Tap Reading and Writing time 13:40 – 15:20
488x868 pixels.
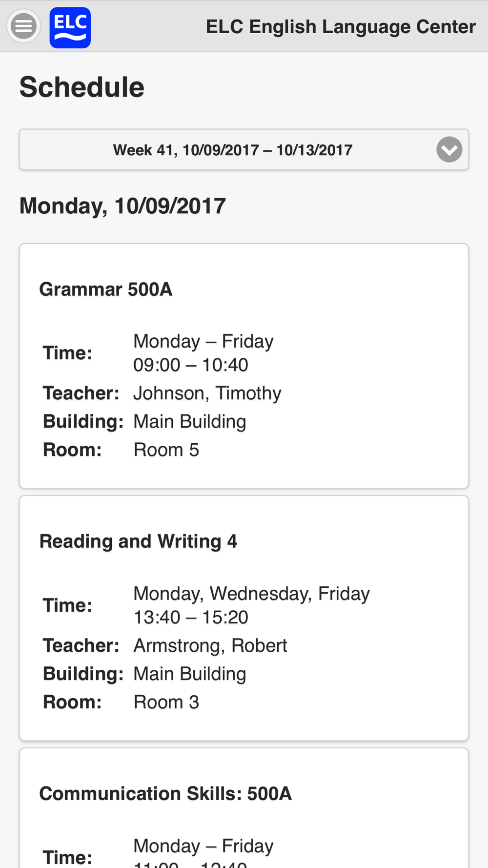pyautogui.click(x=191, y=617)
